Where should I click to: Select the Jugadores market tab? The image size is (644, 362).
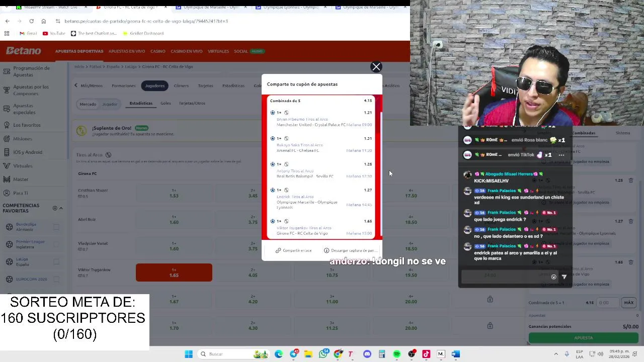pyautogui.click(x=154, y=85)
